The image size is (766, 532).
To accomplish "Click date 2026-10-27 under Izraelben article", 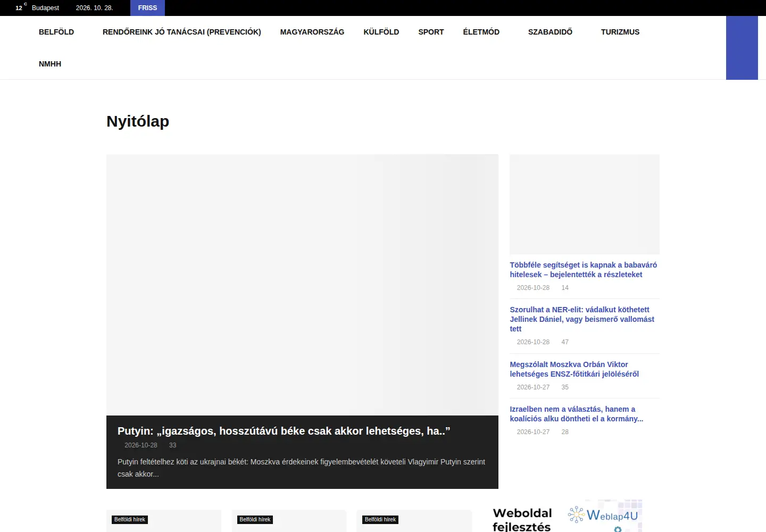I will coord(533,432).
